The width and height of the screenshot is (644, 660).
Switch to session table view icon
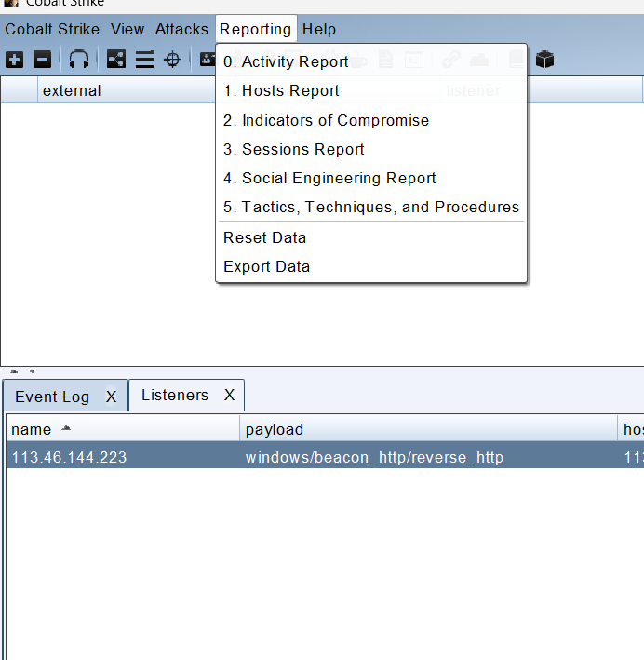(x=144, y=60)
